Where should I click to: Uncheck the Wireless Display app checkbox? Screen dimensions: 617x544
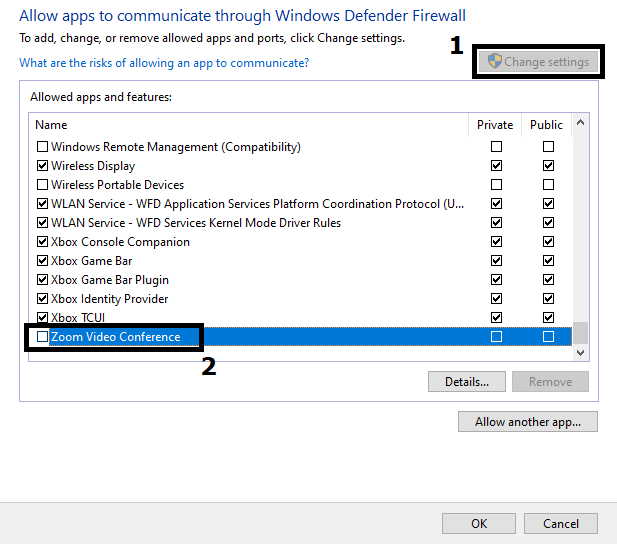pos(42,166)
